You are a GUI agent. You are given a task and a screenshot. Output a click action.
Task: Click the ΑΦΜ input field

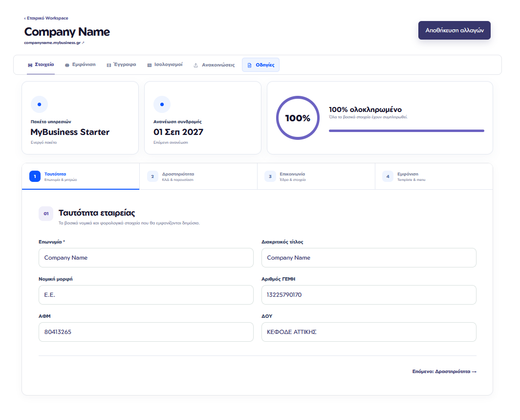click(x=146, y=332)
